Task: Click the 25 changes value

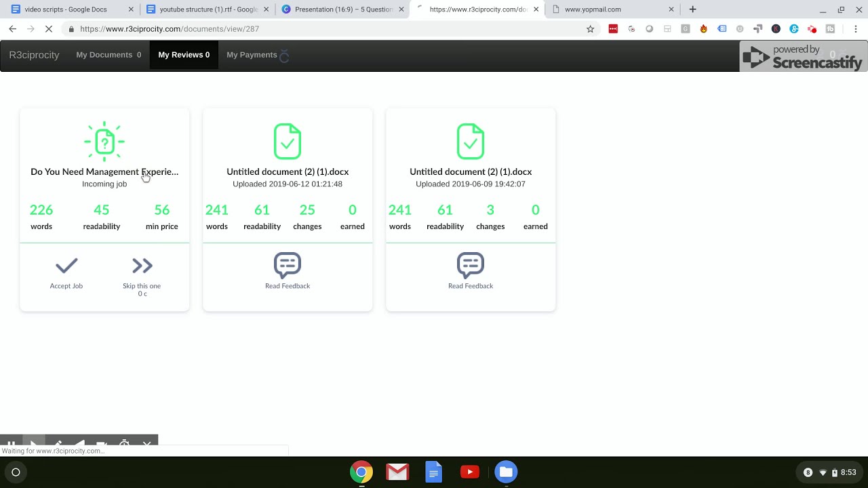Action: 307,210
